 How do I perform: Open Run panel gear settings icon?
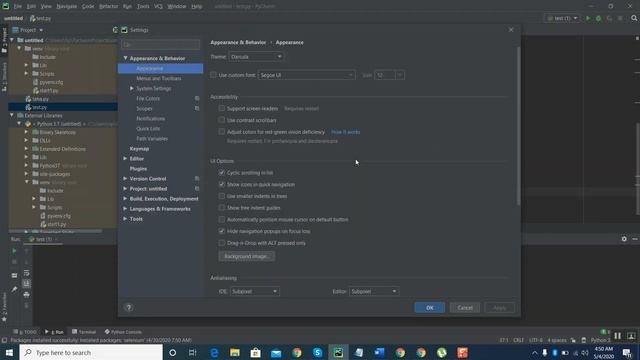624,239
